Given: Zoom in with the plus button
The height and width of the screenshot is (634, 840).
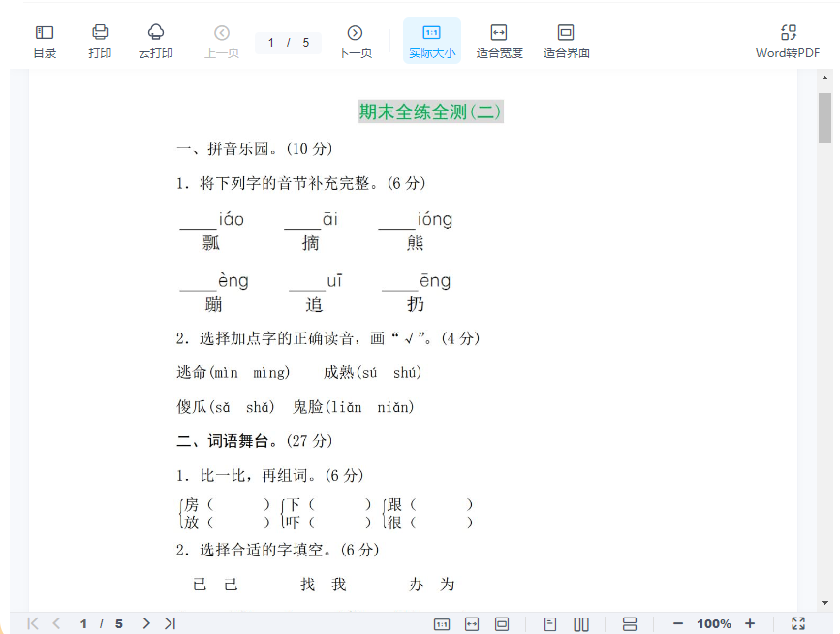Looking at the screenshot, I should (x=750, y=623).
